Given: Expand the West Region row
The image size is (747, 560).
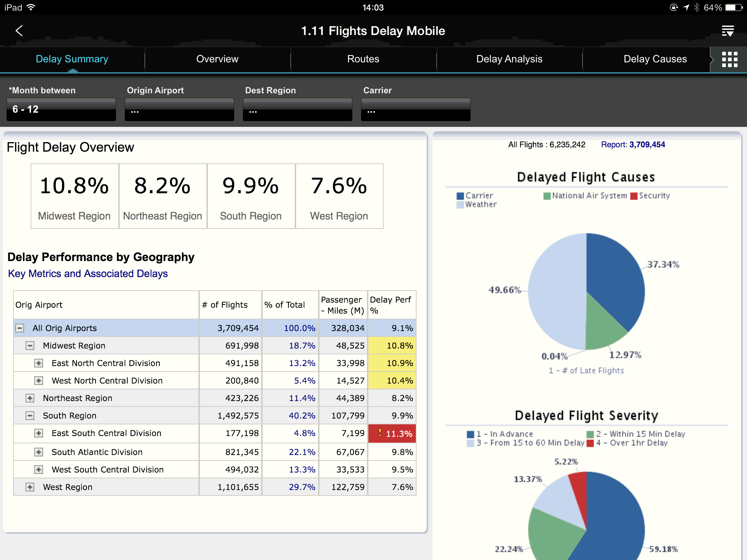Looking at the screenshot, I should pyautogui.click(x=30, y=487).
